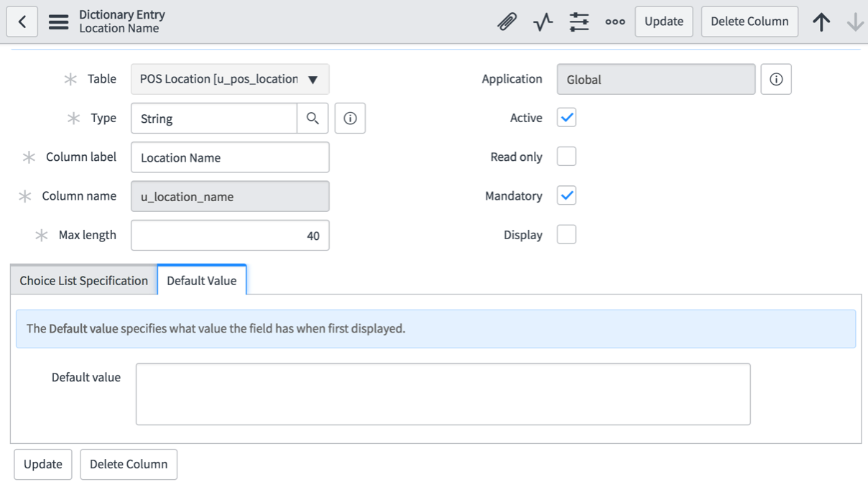Open the personalize form sliders icon
Viewport: 868px width, 487px height.
click(579, 22)
